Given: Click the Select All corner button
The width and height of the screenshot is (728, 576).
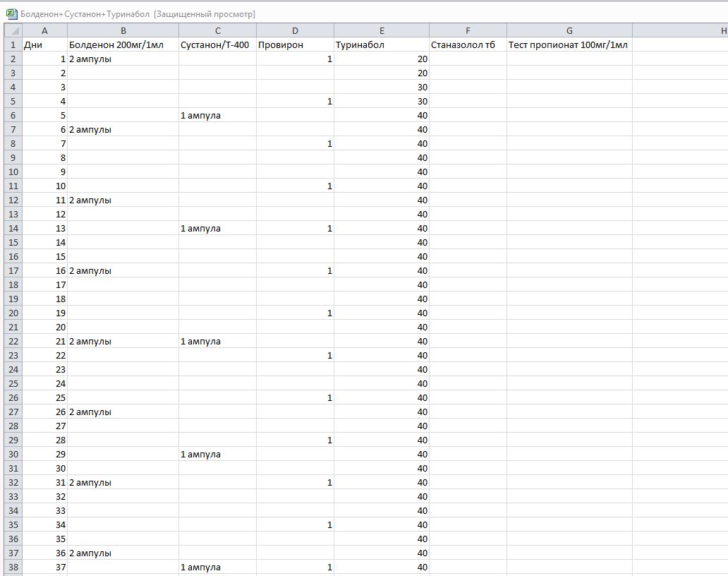Looking at the screenshot, I should click(x=13, y=30).
